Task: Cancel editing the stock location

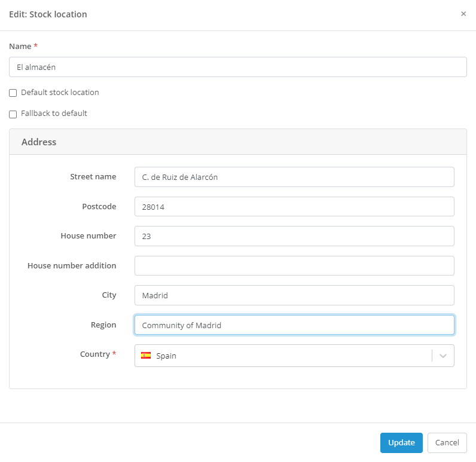Action: point(447,443)
